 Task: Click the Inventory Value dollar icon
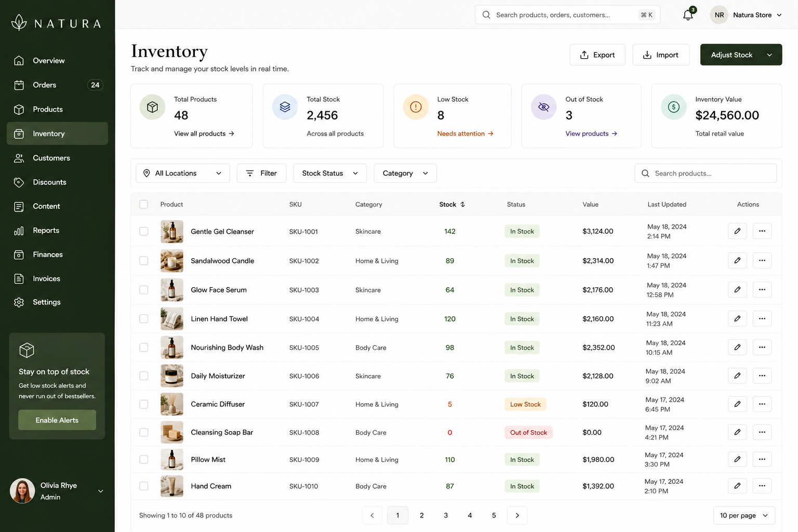click(674, 107)
